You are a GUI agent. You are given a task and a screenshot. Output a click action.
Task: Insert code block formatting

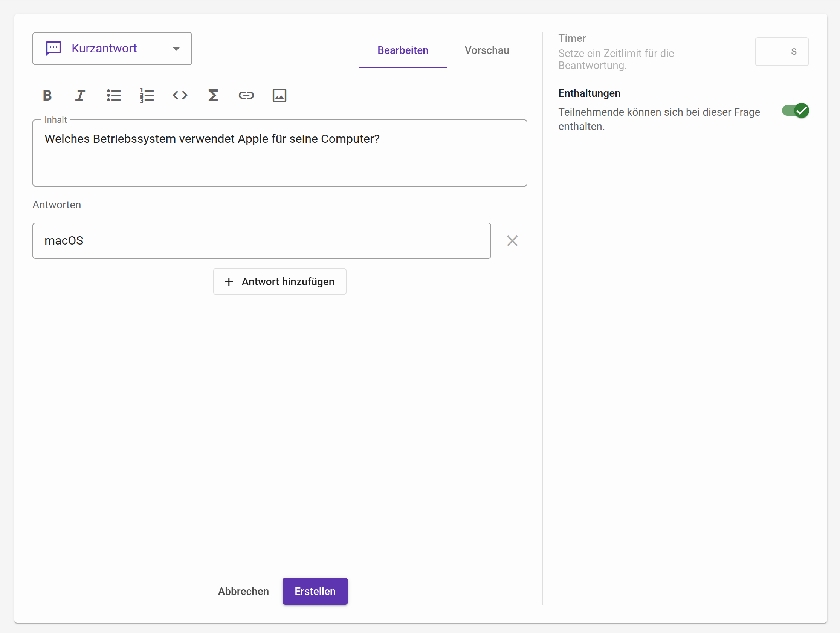tap(180, 95)
